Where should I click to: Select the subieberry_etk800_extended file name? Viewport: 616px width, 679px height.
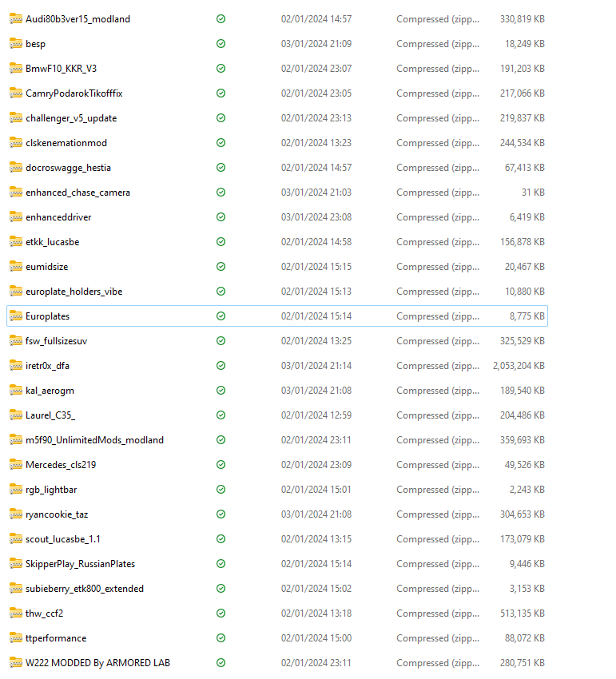(x=85, y=589)
